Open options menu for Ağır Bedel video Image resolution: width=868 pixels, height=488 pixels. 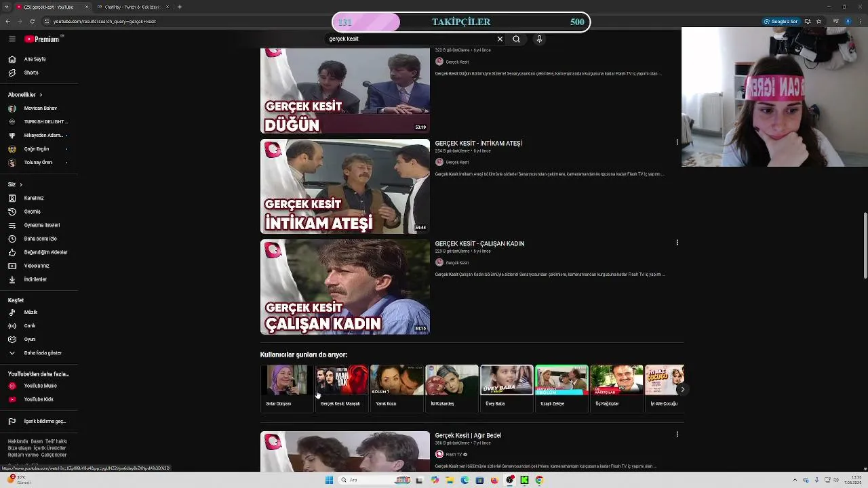(677, 434)
